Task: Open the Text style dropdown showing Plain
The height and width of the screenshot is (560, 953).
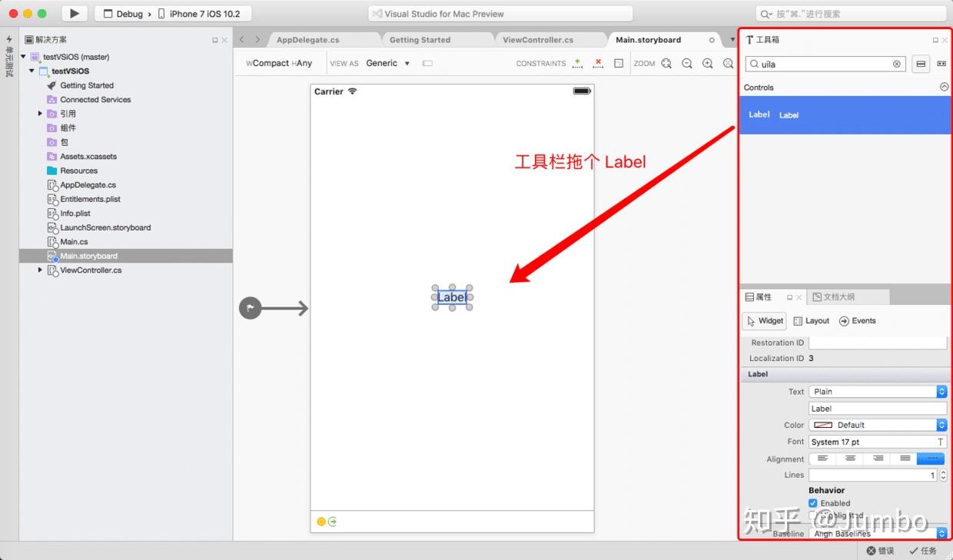Action: pos(877,391)
